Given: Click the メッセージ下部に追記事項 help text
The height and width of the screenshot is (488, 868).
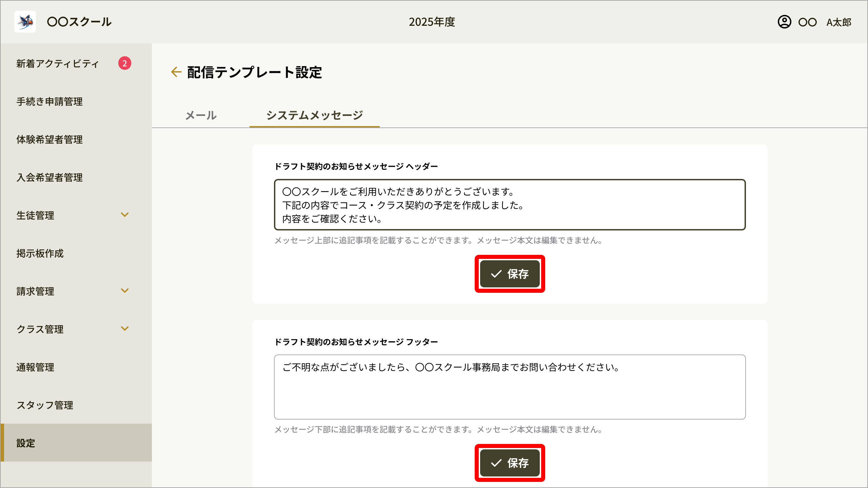Looking at the screenshot, I should tap(438, 429).
